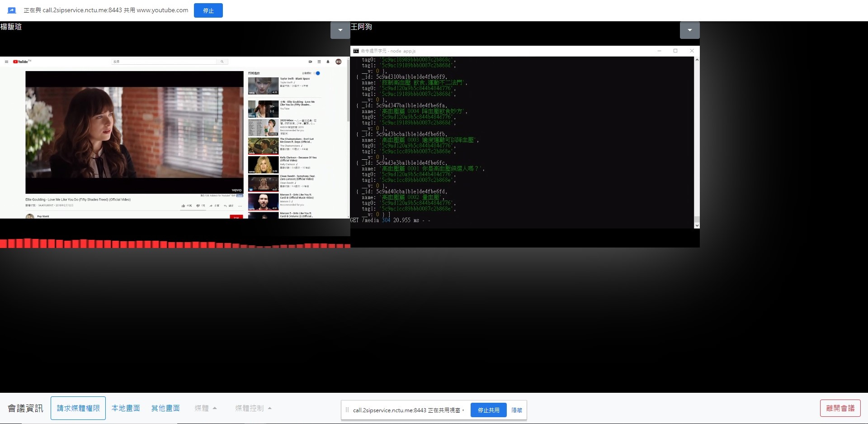The width and height of the screenshot is (868, 424).
Task: Click the screen-share icon in top bar
Action: [12, 10]
